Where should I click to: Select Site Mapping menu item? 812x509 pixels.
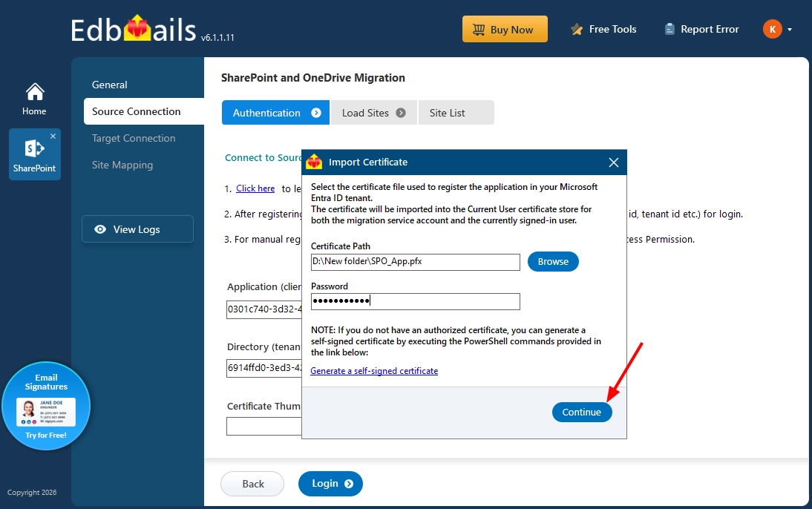point(122,165)
